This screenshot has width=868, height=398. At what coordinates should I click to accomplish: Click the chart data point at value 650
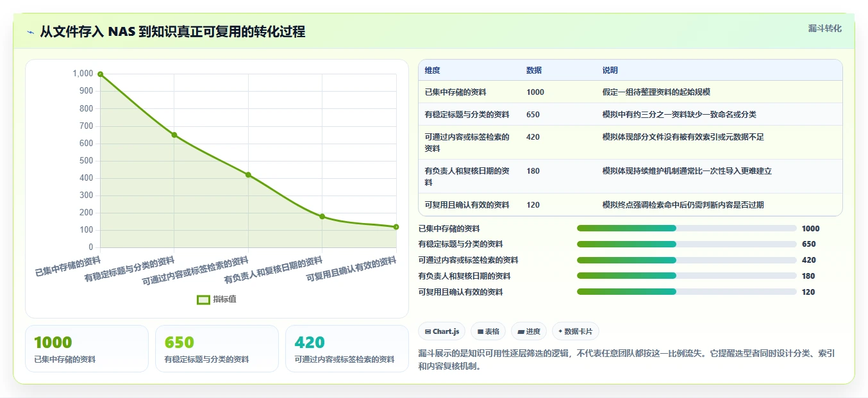tap(174, 135)
